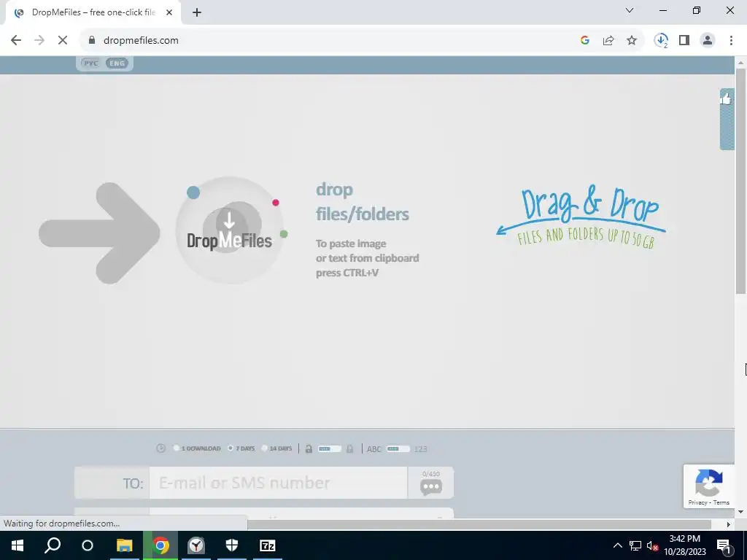The image size is (747, 560).
Task: Click the horizontal scrollbar right arrow
Action: 729,524
